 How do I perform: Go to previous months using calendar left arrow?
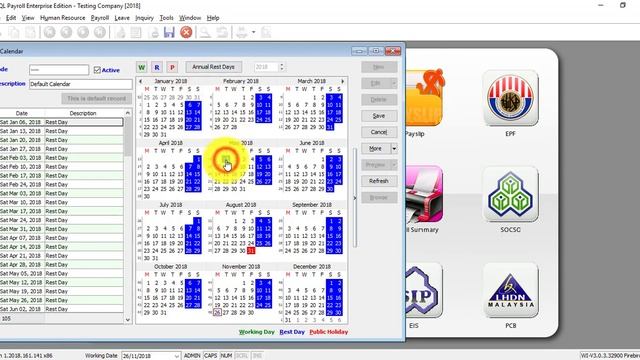click(x=141, y=81)
